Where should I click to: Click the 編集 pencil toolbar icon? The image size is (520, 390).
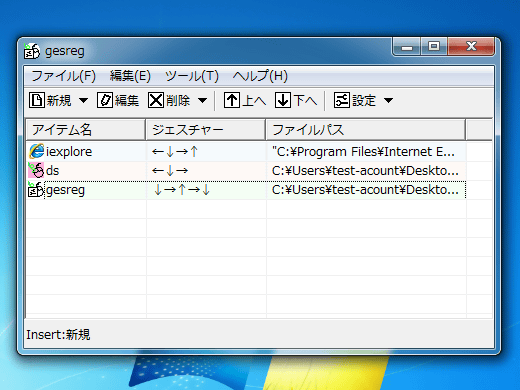[105, 100]
